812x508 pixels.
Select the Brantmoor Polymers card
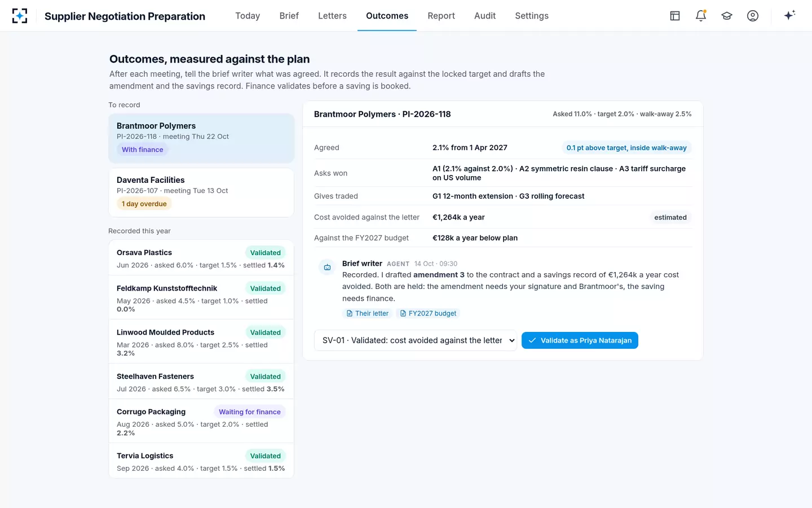[x=201, y=138]
